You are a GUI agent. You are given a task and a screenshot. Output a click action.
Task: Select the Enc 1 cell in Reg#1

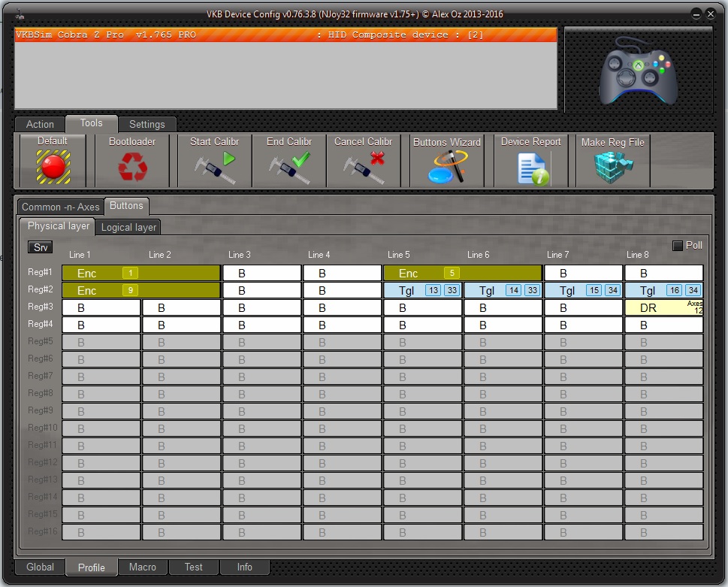[141, 273]
